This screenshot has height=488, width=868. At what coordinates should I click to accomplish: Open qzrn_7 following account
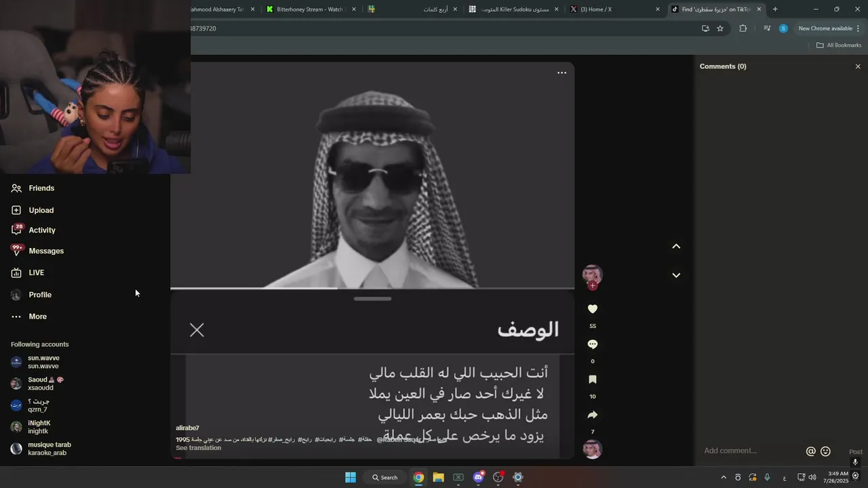click(31, 405)
